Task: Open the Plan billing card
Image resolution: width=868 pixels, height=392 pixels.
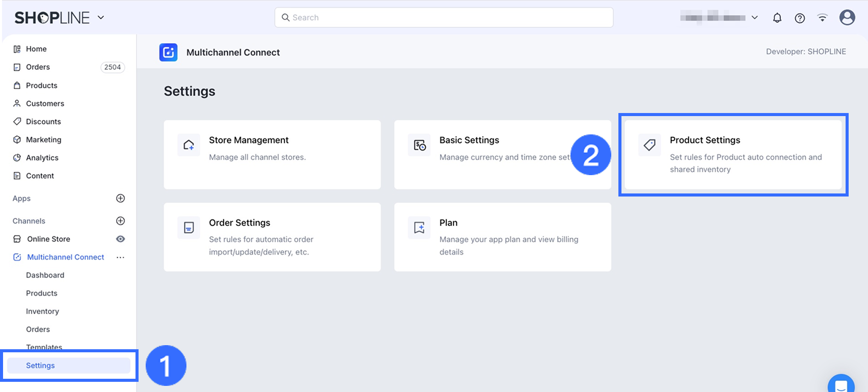Action: tap(502, 237)
